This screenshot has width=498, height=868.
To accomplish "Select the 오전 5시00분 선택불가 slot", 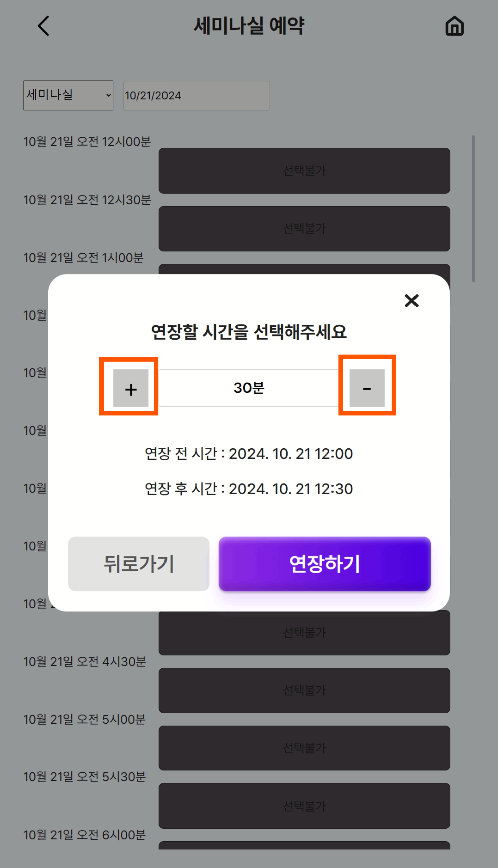I will pos(304,748).
